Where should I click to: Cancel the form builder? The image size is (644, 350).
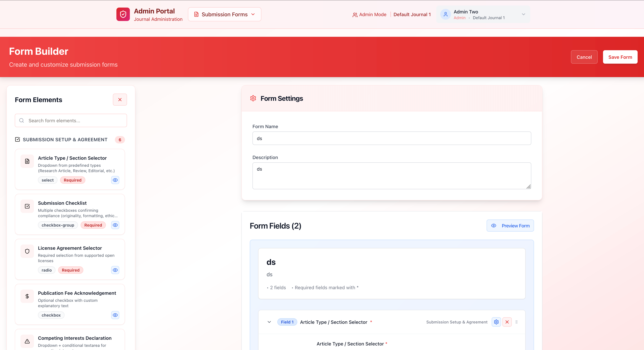pyautogui.click(x=584, y=57)
